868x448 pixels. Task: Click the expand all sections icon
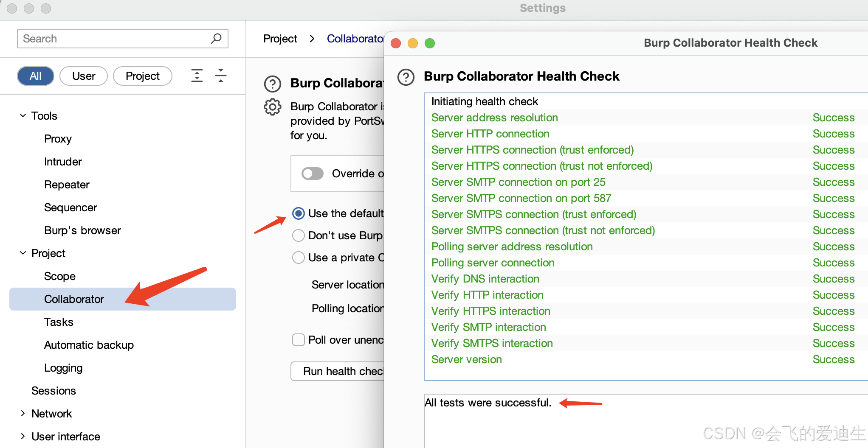point(197,76)
